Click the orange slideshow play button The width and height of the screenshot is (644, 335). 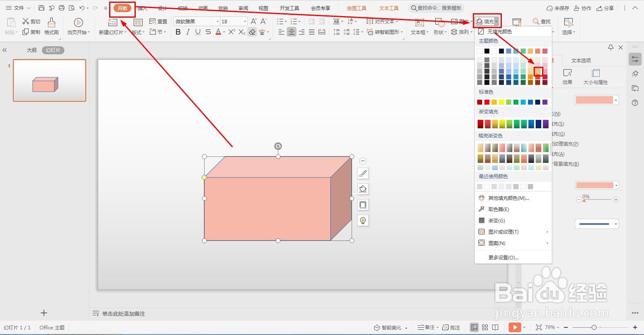(x=515, y=327)
